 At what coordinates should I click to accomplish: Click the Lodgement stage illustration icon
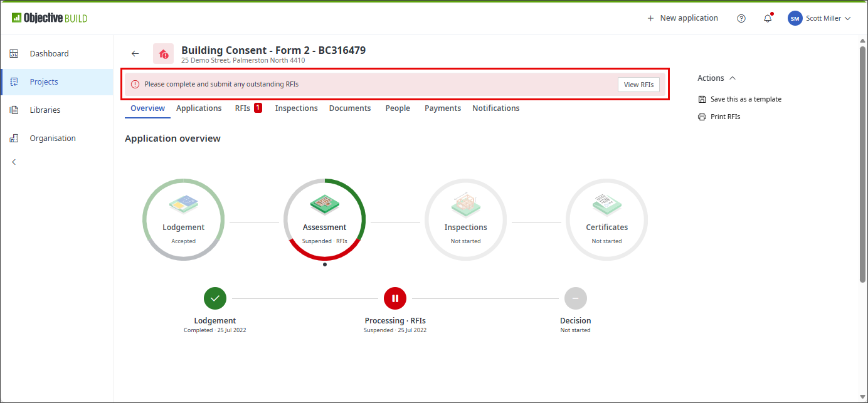coord(184,204)
